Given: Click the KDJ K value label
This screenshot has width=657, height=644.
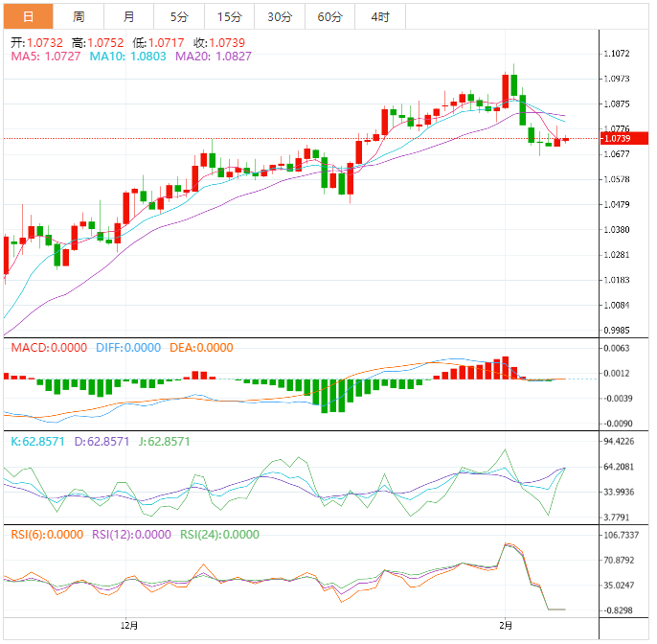Looking at the screenshot, I should tap(37, 442).
